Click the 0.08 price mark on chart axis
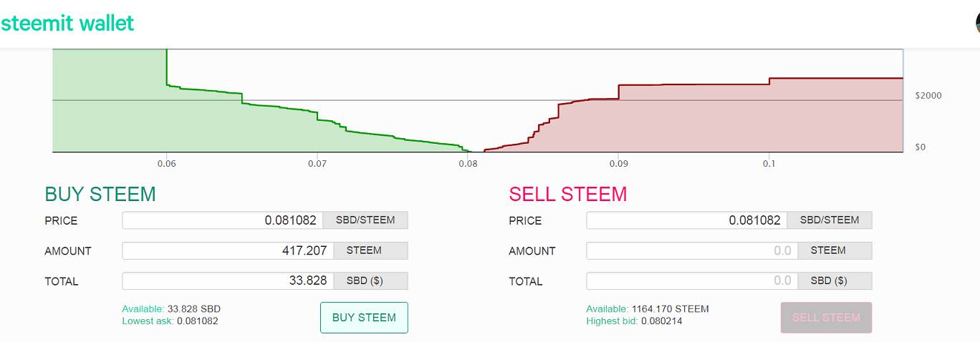Viewport: 980px width, 342px height. point(468,164)
